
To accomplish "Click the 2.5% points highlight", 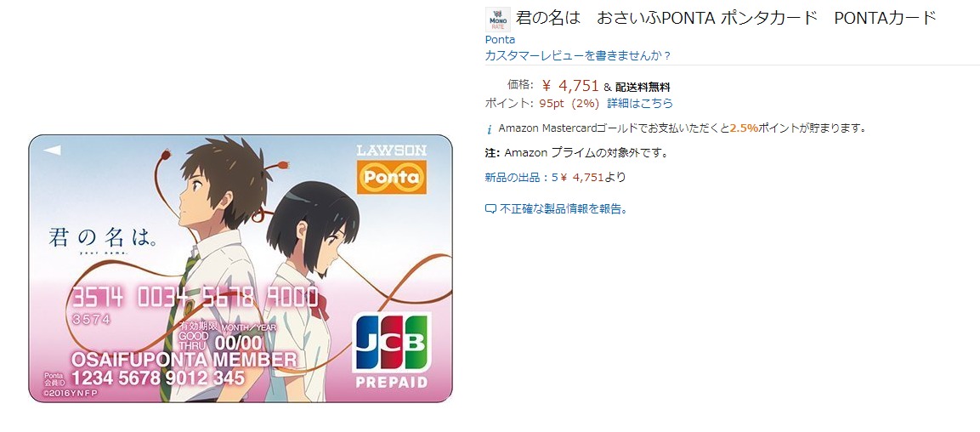I will (x=744, y=128).
